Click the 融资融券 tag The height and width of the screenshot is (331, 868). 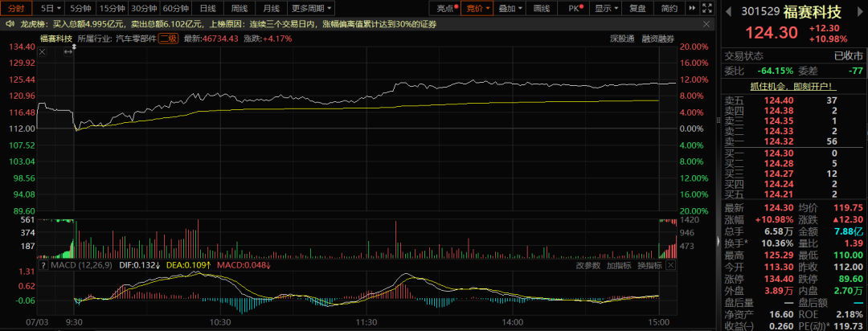click(x=658, y=39)
